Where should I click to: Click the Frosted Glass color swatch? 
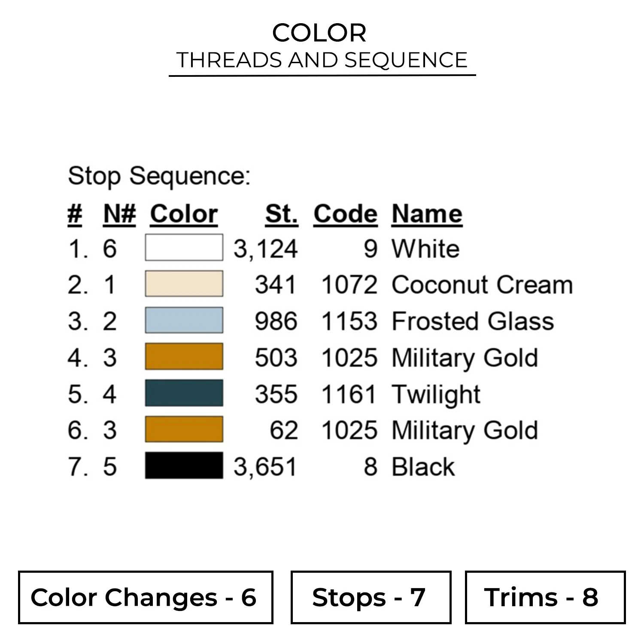(x=184, y=320)
